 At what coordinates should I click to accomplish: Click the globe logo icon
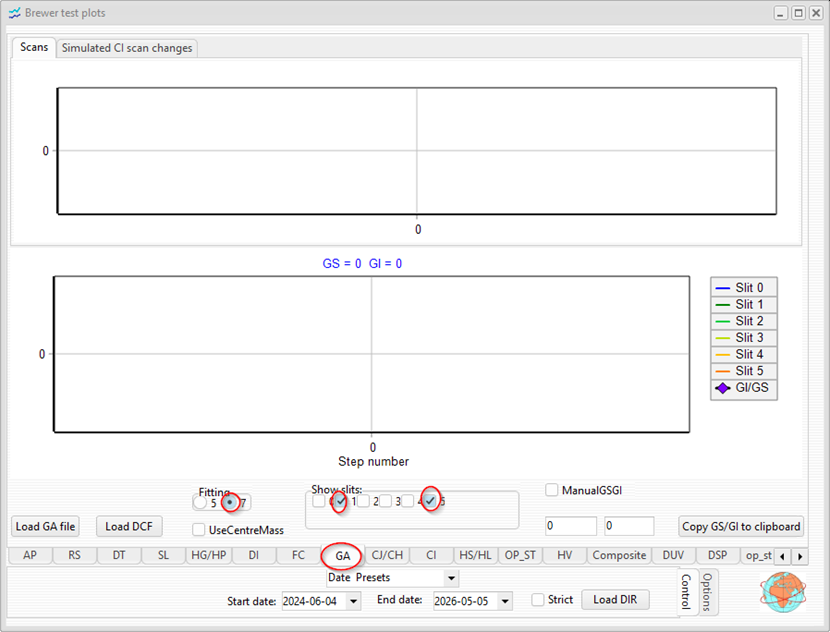click(x=783, y=592)
